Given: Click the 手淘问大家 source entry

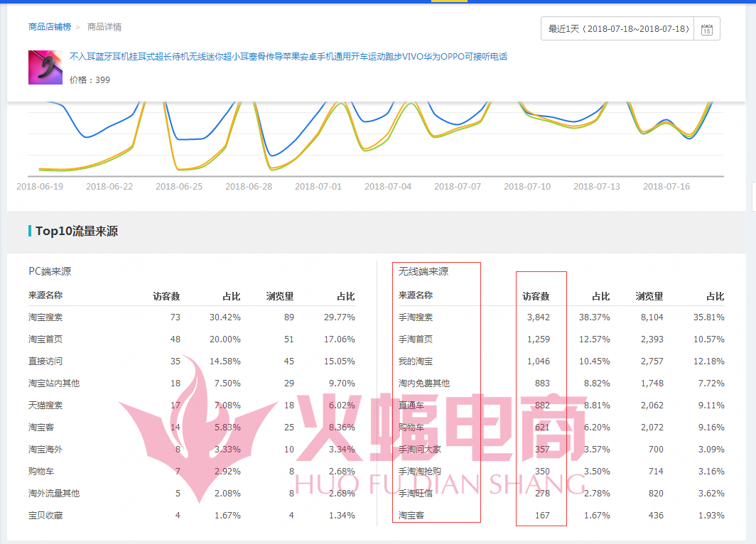Looking at the screenshot, I should 420,450.
